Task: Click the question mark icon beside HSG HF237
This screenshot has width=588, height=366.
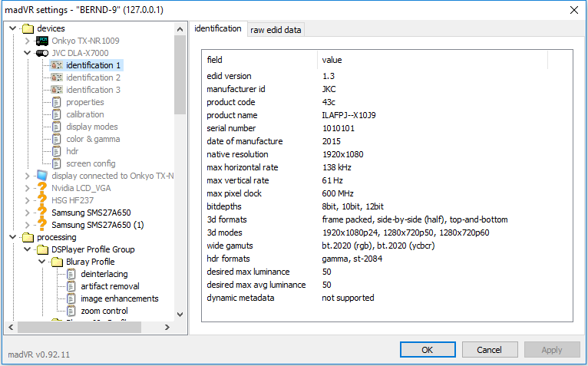Action: 42,199
